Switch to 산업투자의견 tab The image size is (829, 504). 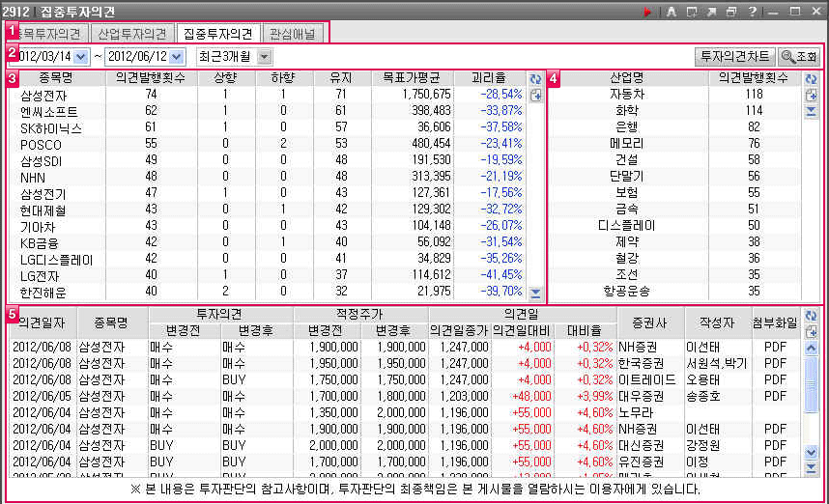click(x=132, y=34)
